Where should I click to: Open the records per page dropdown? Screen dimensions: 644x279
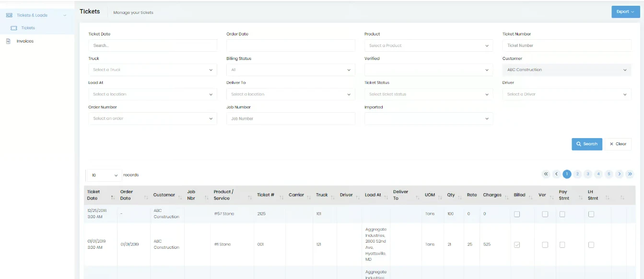[104, 175]
